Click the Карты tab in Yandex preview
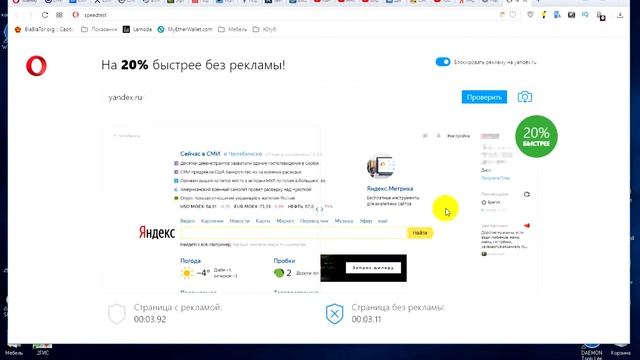This screenshot has height=360, width=640. [x=263, y=221]
